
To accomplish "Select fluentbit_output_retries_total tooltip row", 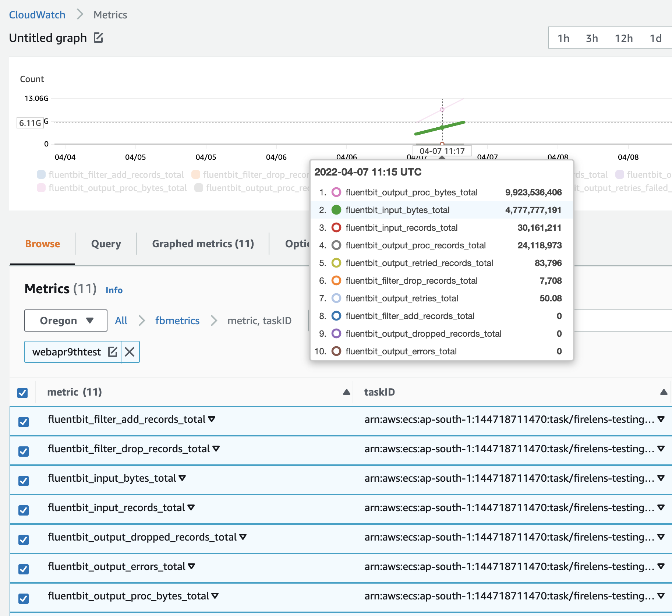I will tap(442, 298).
